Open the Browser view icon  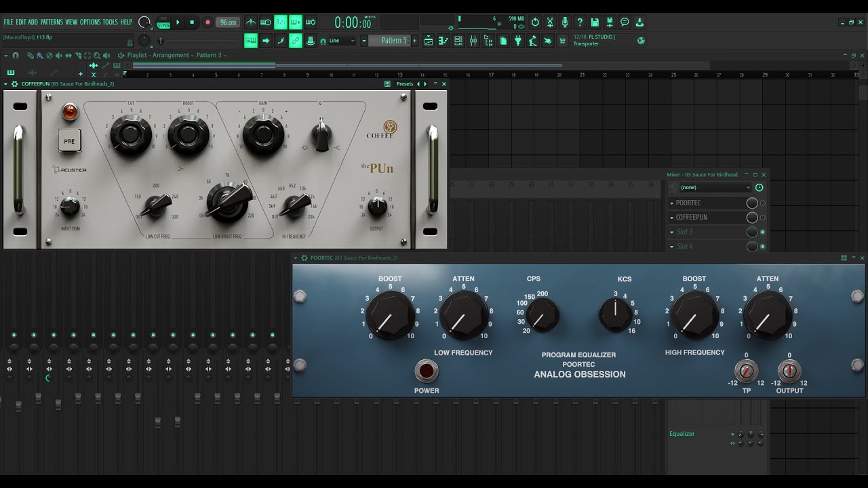[x=488, y=41]
